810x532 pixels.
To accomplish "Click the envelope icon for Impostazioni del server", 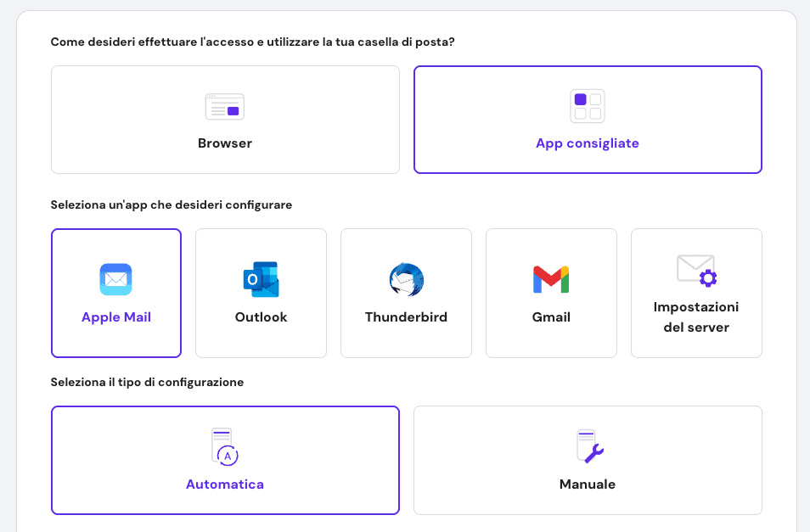I will (696, 269).
